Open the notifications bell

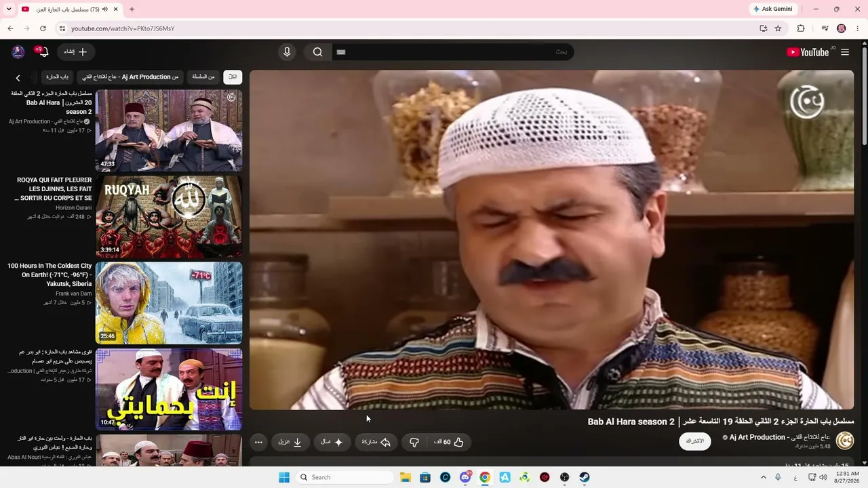click(43, 52)
